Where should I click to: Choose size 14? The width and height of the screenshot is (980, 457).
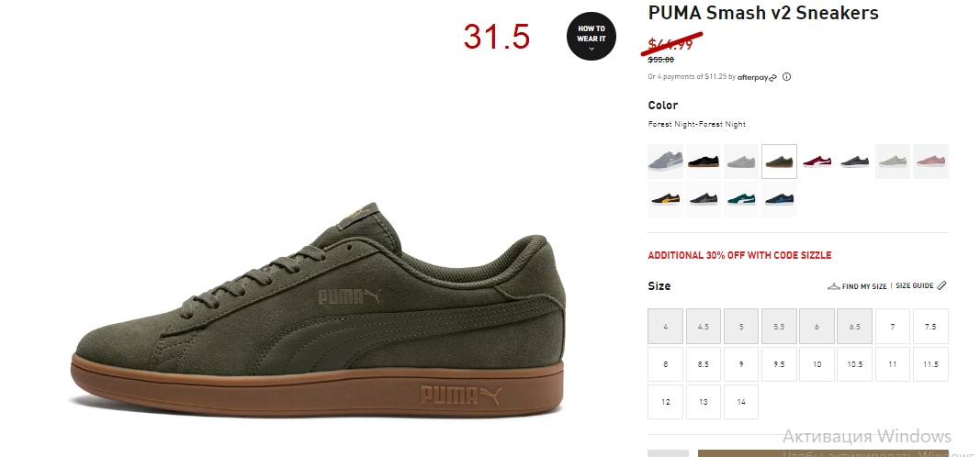pyautogui.click(x=740, y=401)
